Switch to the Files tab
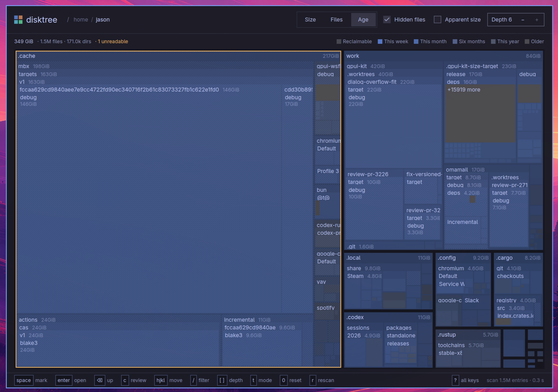Screen dimensions: 558x392 [x=336, y=20]
